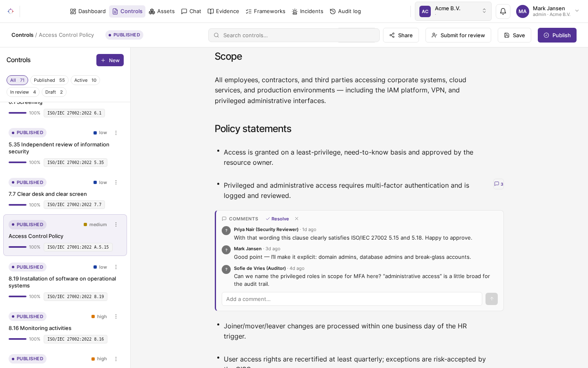Open options for 5.35 Independent review card

[x=116, y=133]
